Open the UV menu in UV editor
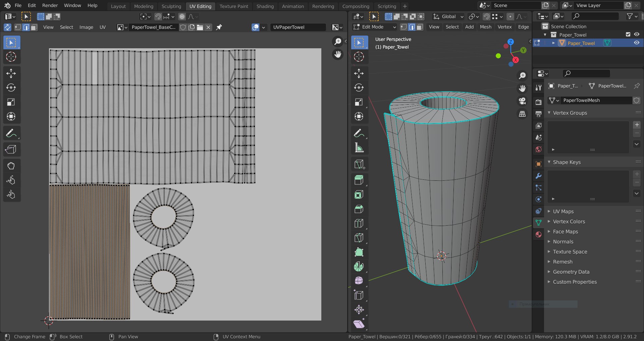The width and height of the screenshot is (644, 341). 103,27
